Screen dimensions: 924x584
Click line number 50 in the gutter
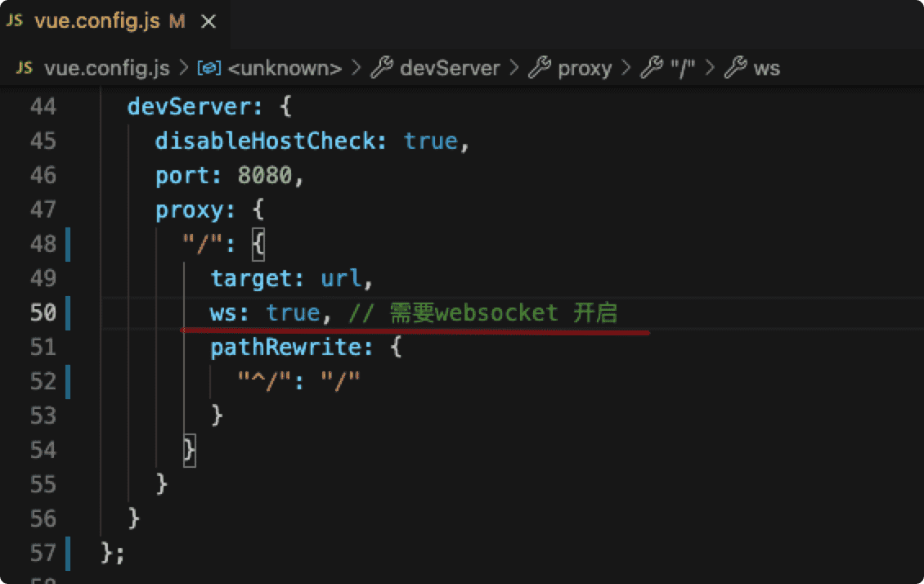43,312
